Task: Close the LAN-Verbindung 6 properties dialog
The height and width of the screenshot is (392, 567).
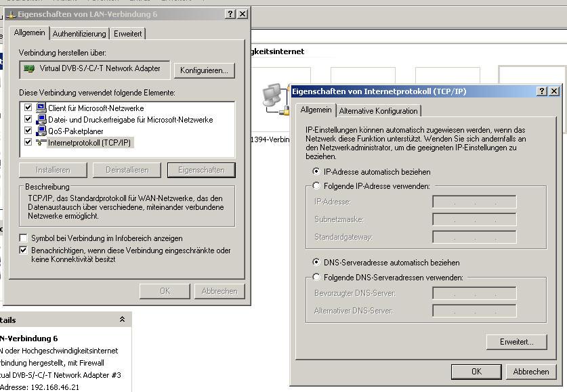Action: click(x=243, y=14)
